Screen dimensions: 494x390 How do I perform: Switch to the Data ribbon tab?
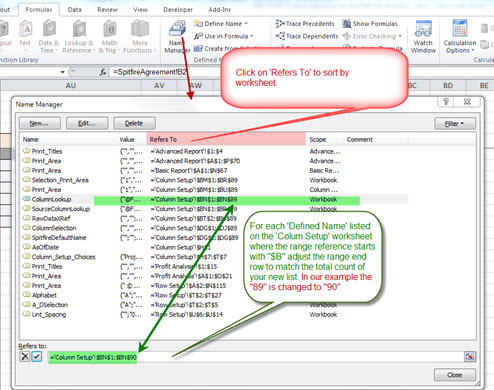(75, 10)
